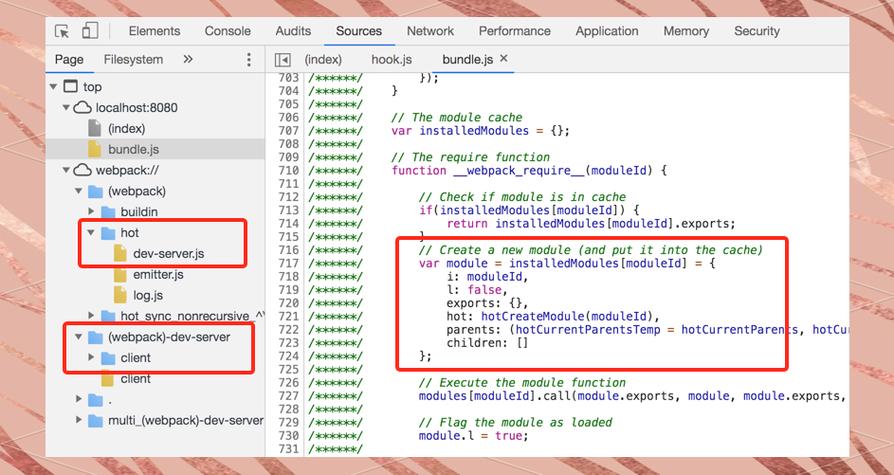894x475 pixels.
Task: Toggle the device toolbar icon
Action: 90,30
